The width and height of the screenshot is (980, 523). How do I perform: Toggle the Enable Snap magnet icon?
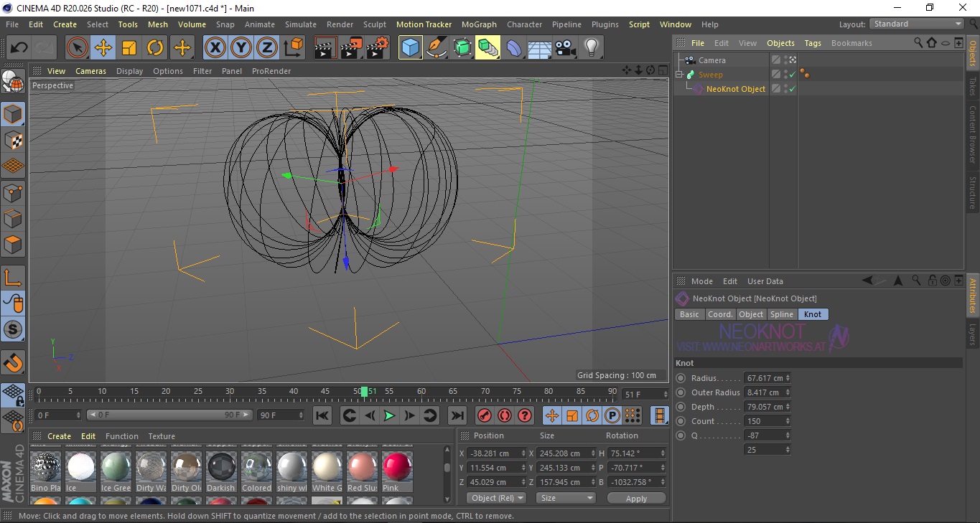tap(13, 362)
